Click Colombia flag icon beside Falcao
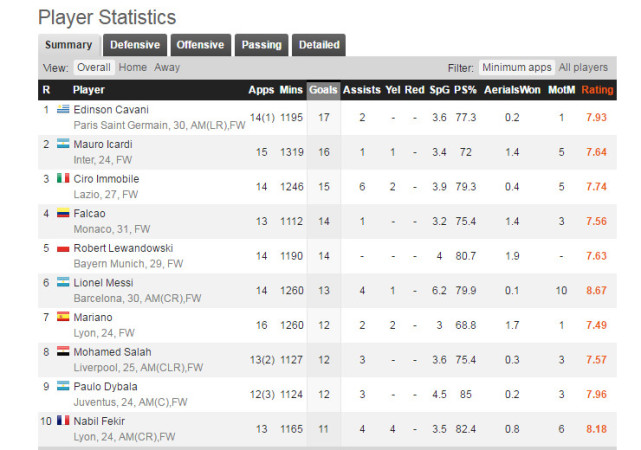 coord(63,213)
